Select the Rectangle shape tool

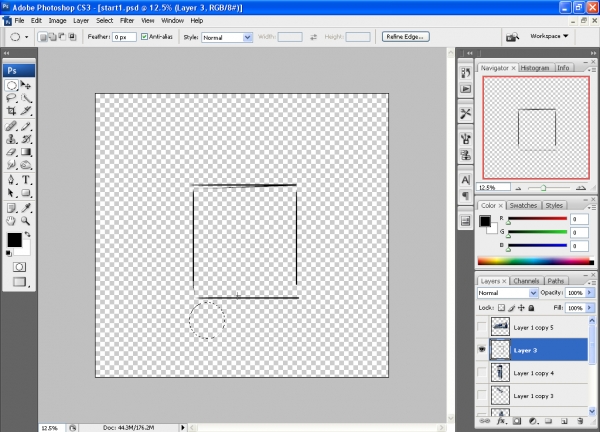tap(26, 193)
